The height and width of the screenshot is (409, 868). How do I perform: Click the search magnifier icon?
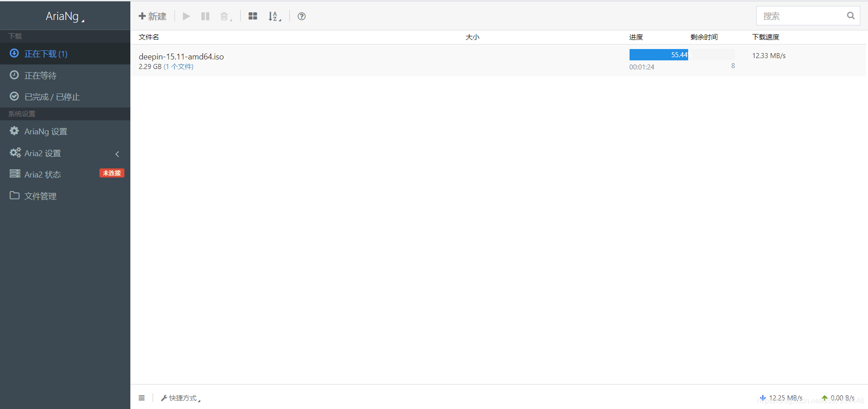tap(851, 16)
